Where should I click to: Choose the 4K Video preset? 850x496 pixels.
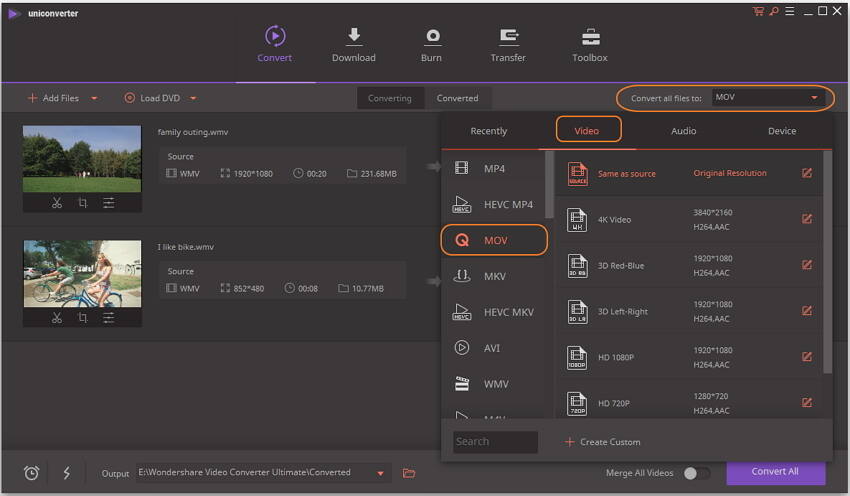(x=689, y=219)
